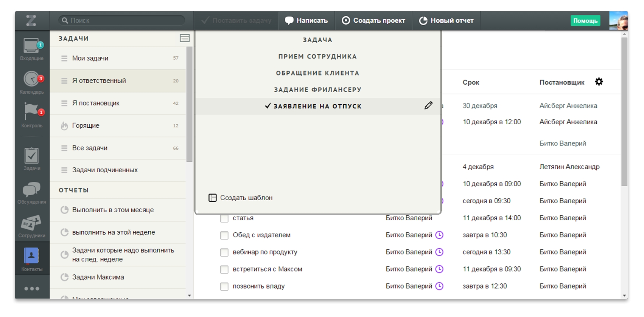This screenshot has width=644, height=317.
Task: Tick the checkbox for позвонить владу
Action: tap(224, 286)
